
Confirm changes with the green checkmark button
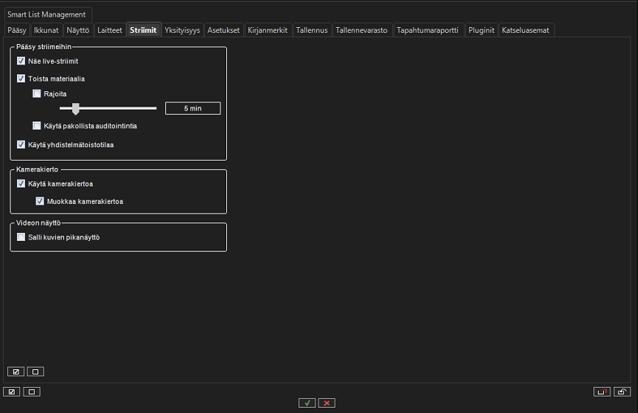[307, 403]
